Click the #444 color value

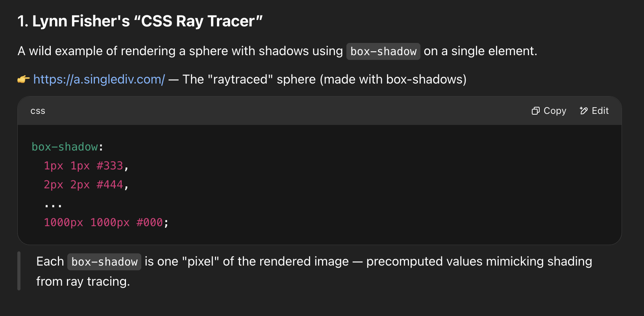pos(110,185)
